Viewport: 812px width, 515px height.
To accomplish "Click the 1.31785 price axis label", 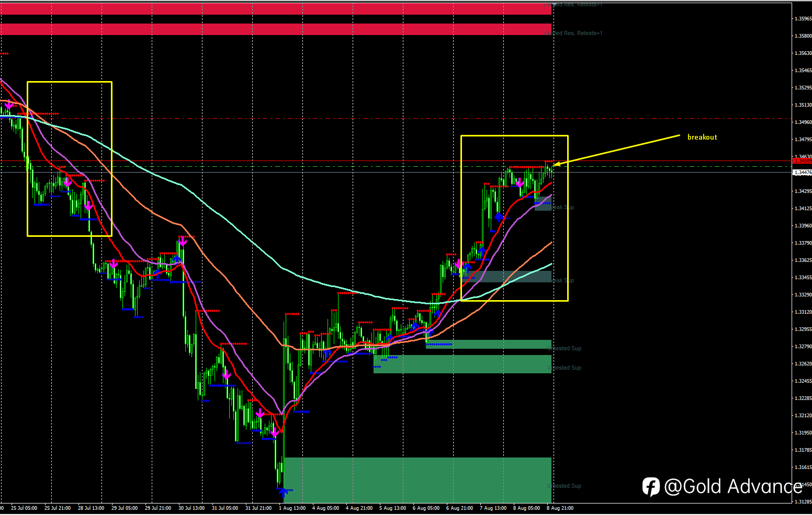I will pos(803,450).
